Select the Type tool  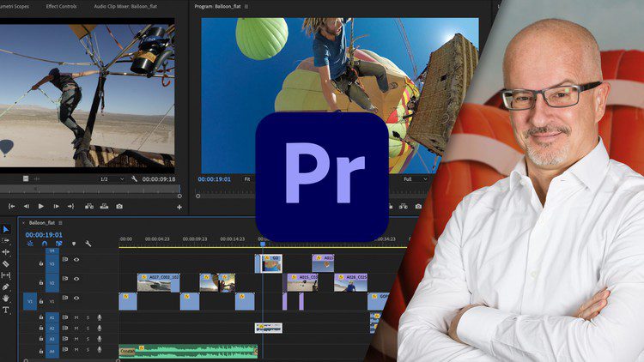pyautogui.click(x=6, y=310)
